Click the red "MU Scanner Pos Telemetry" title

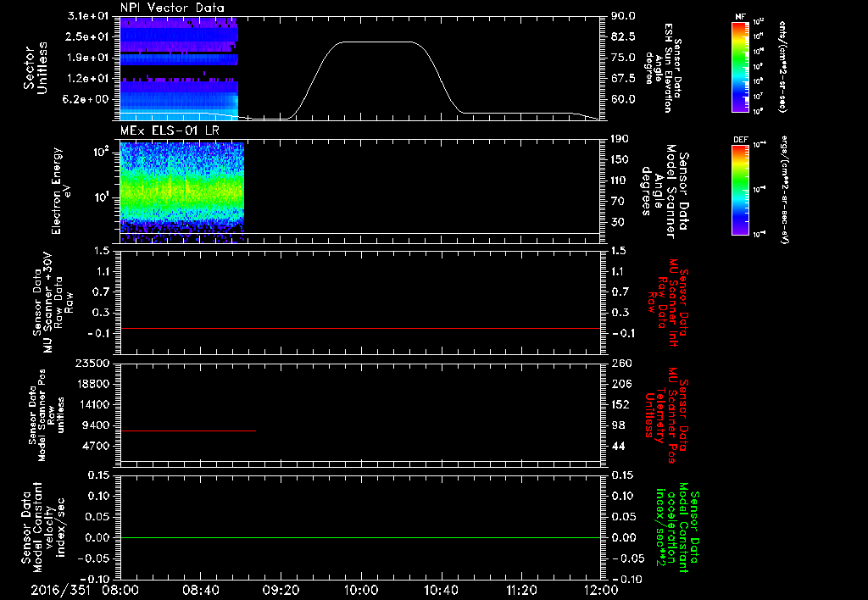(667, 415)
